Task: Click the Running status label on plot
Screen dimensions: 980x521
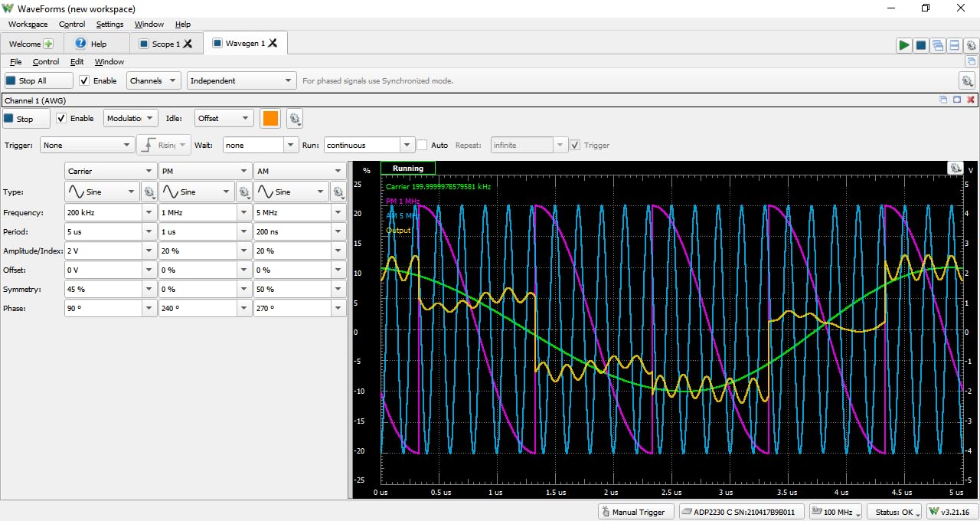Action: [x=408, y=168]
